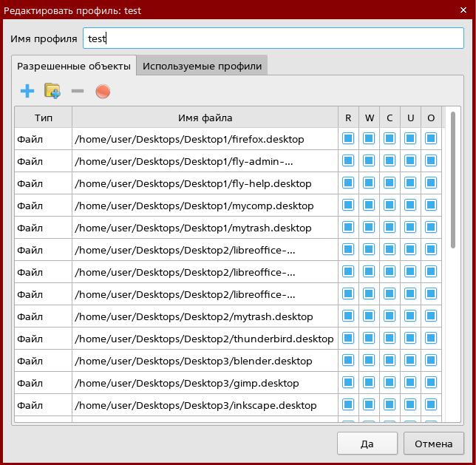Image resolution: width=476 pixels, height=465 pixels.
Task: Sort by the Имя файла column header
Action: point(205,118)
